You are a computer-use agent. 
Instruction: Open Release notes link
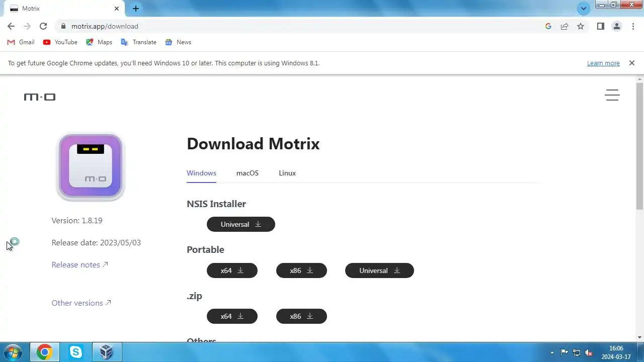[80, 264]
